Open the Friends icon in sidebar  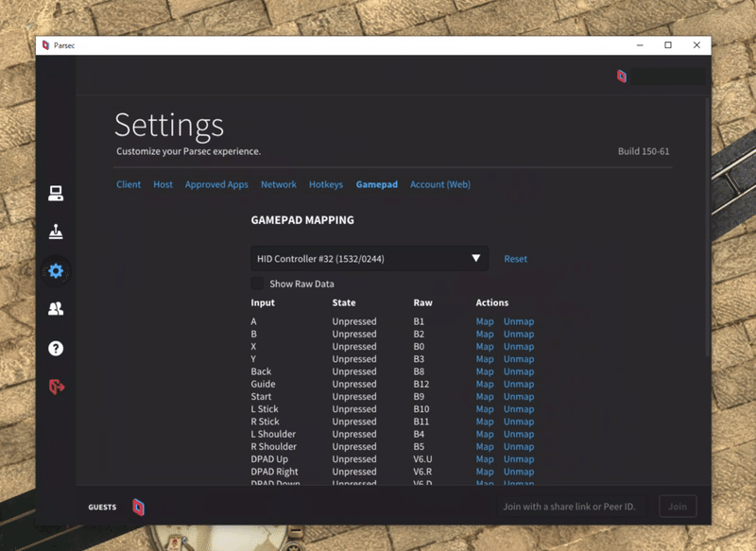pyautogui.click(x=56, y=308)
